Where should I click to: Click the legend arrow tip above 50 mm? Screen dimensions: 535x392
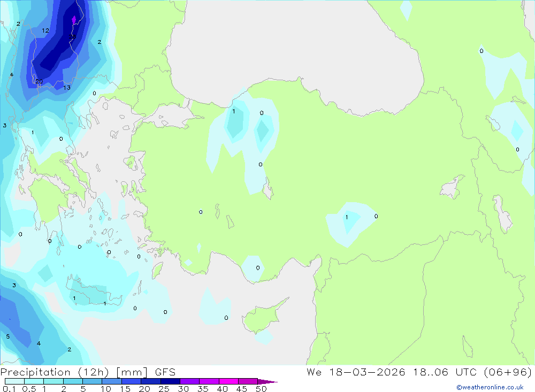[x=267, y=382]
